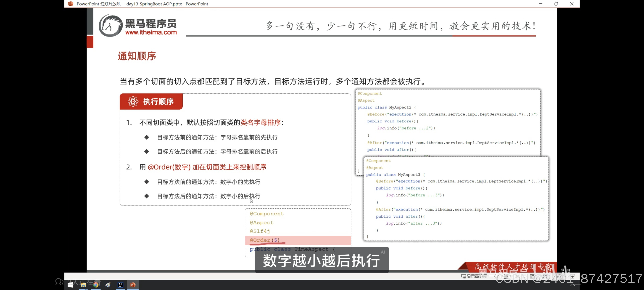Open the Windows Start menu
This screenshot has width=644, height=290.
click(x=70, y=285)
